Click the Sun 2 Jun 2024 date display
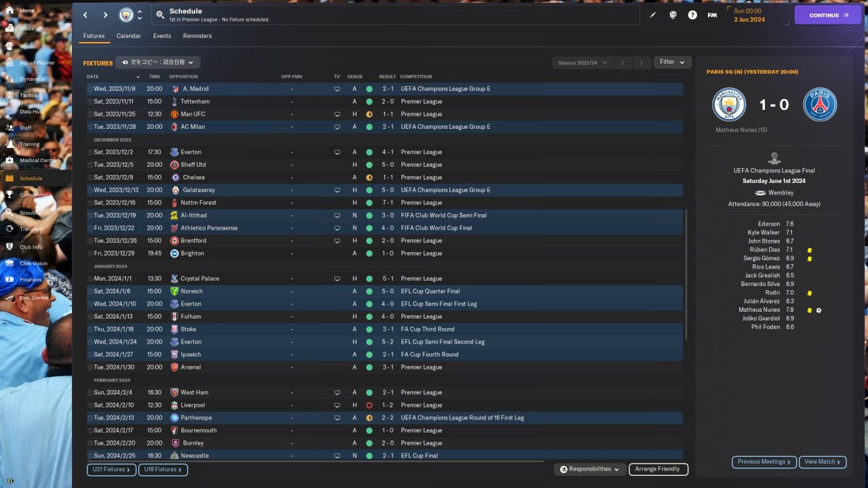This screenshot has height=488, width=868. (x=749, y=15)
